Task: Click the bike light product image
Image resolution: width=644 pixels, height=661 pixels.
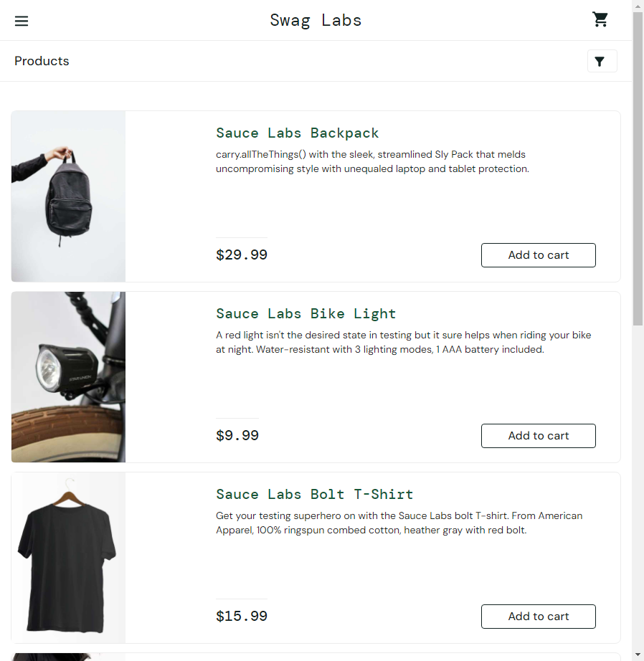Action: click(x=68, y=377)
